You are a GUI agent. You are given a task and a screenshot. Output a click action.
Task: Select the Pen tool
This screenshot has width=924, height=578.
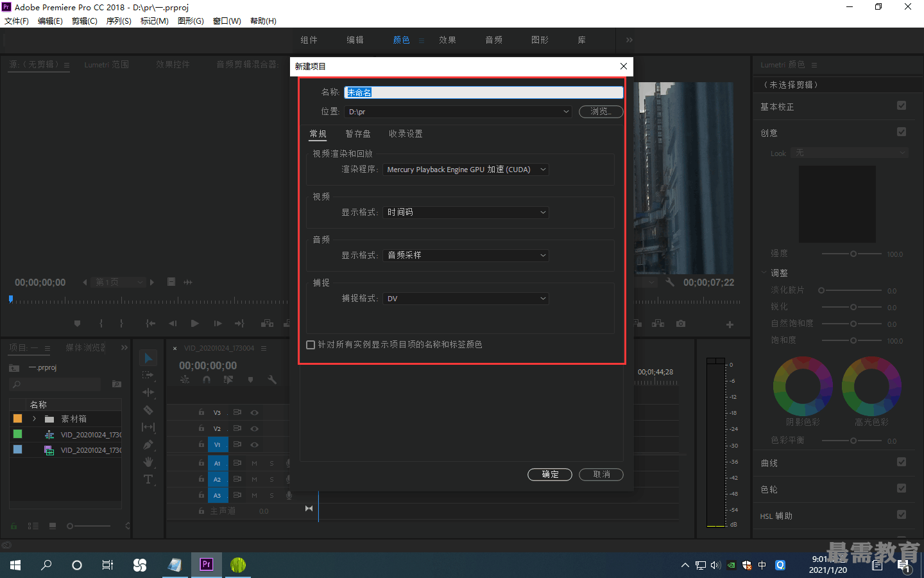[x=148, y=444]
